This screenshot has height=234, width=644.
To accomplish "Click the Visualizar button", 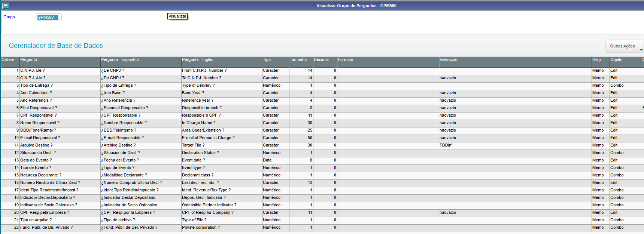I will coord(177,16).
